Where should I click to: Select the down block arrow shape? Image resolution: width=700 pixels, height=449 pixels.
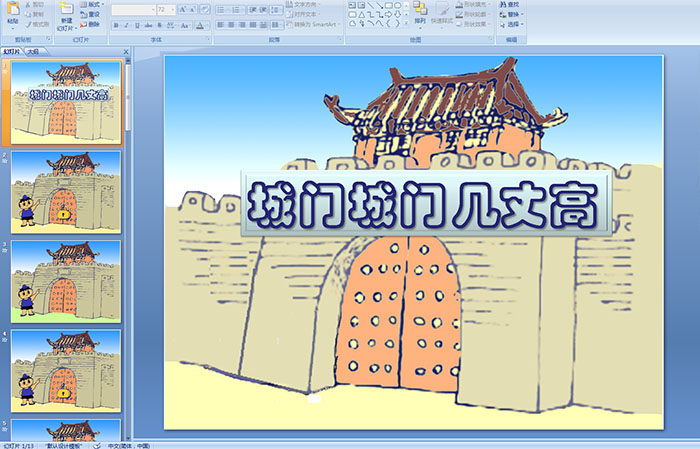pyautogui.click(x=397, y=14)
